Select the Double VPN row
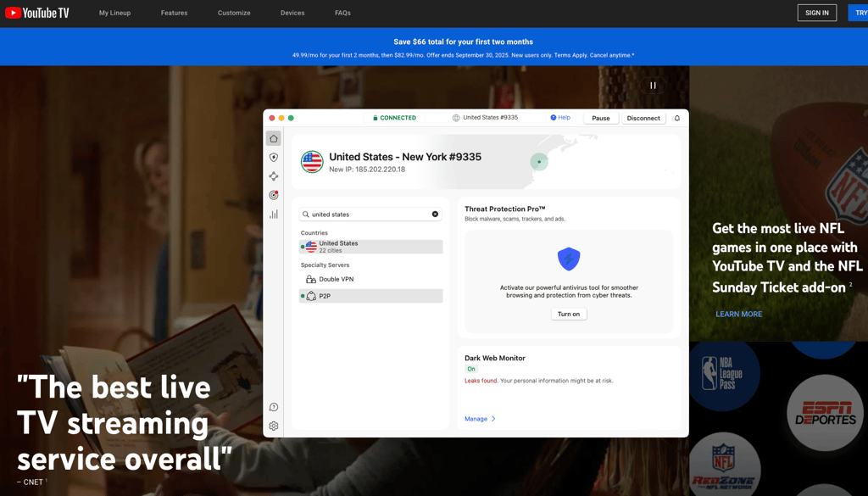Screen dimensions: 868x496 click(371, 279)
